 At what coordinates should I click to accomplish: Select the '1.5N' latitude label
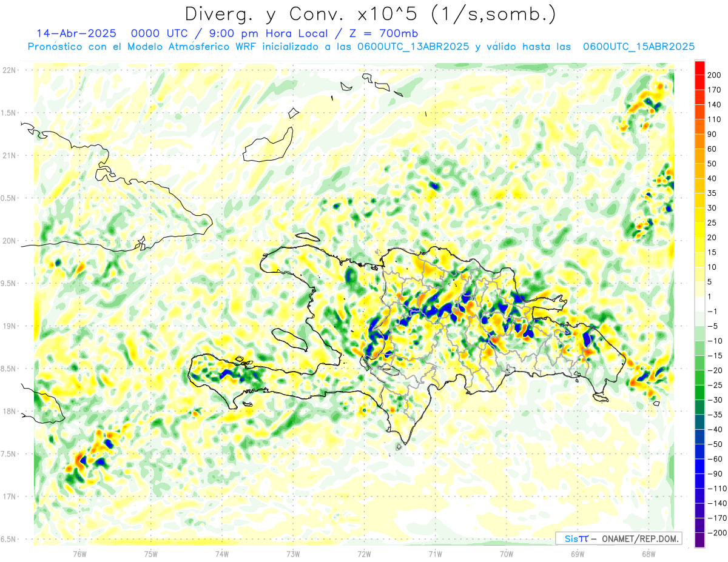coord(8,113)
